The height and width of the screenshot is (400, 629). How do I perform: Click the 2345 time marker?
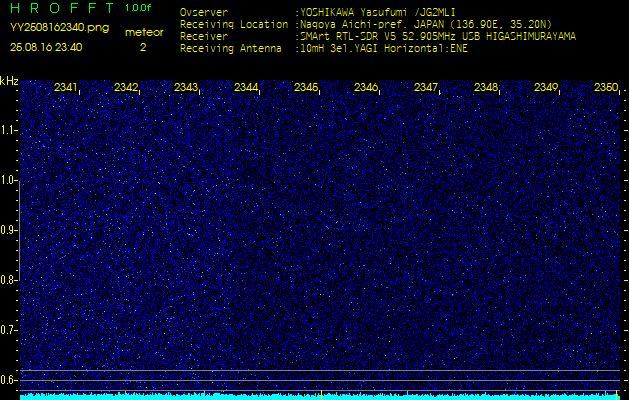pos(306,87)
